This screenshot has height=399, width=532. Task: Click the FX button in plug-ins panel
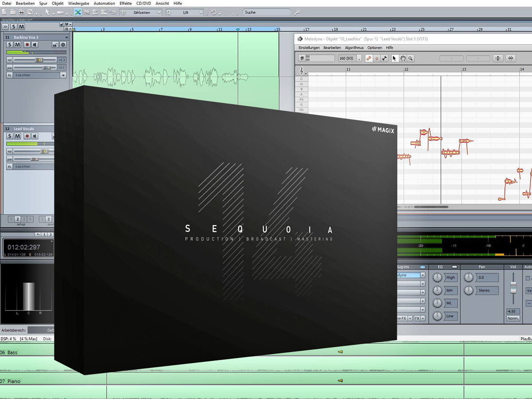[x=417, y=318]
